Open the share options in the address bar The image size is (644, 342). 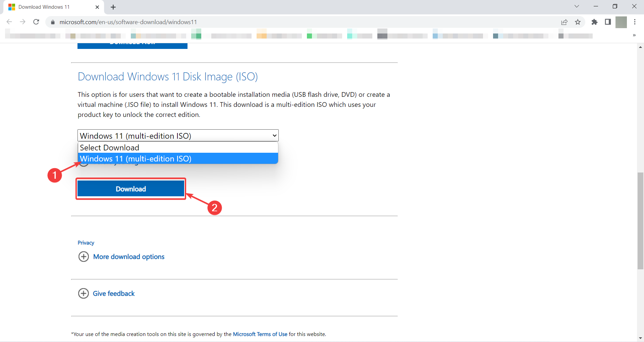565,22
